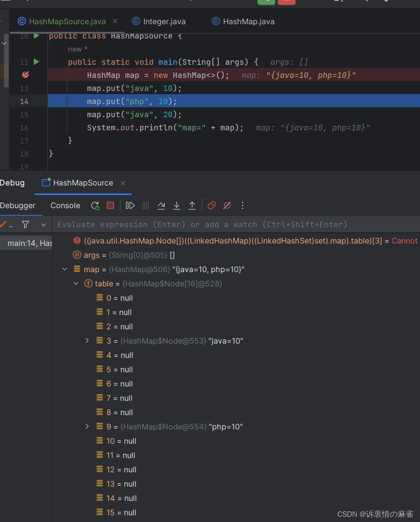This screenshot has height=522, width=420.
Task: Select table entry 14 = null
Action: coord(236,498)
